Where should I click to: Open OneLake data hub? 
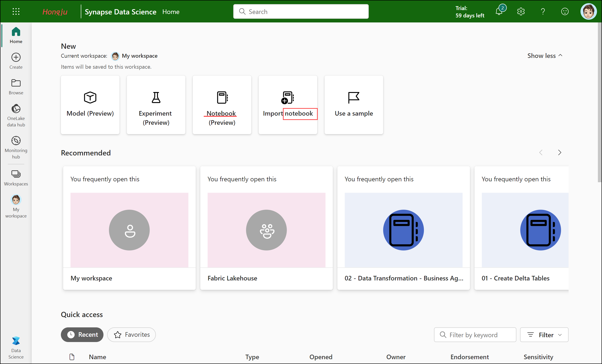(16, 116)
